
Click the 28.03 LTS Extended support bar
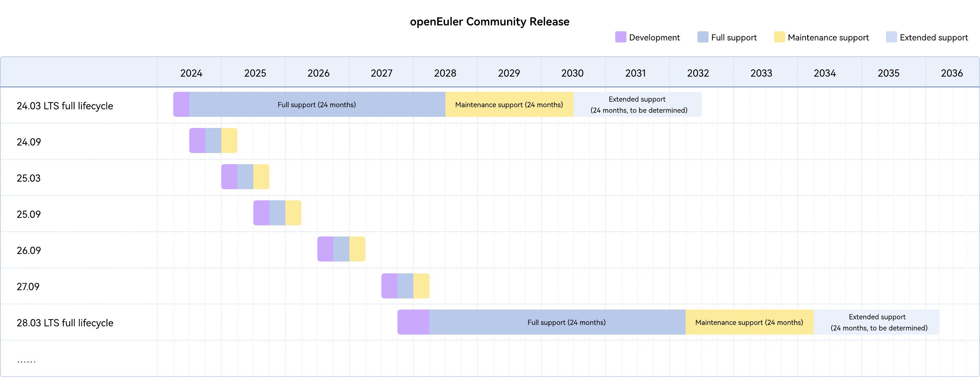[x=877, y=322]
